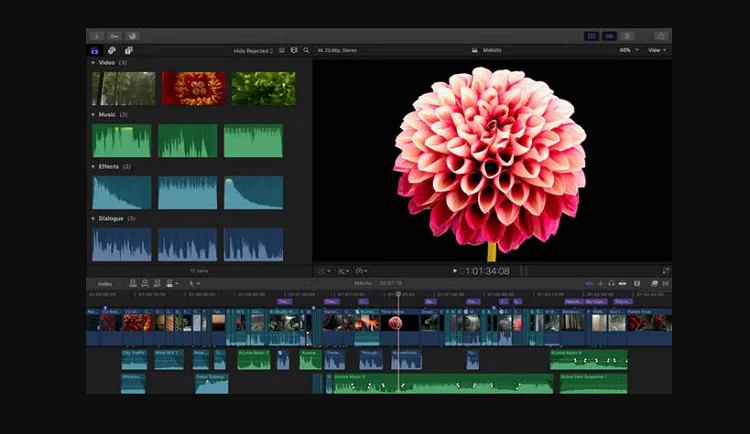Open the 46% zoom level dropdown
The image size is (750, 434).
[x=627, y=50]
